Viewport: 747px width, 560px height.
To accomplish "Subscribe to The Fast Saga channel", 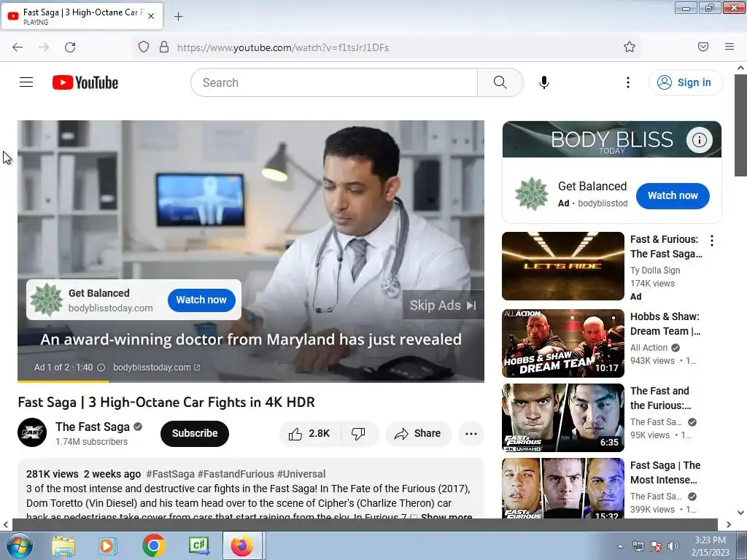I will point(195,433).
